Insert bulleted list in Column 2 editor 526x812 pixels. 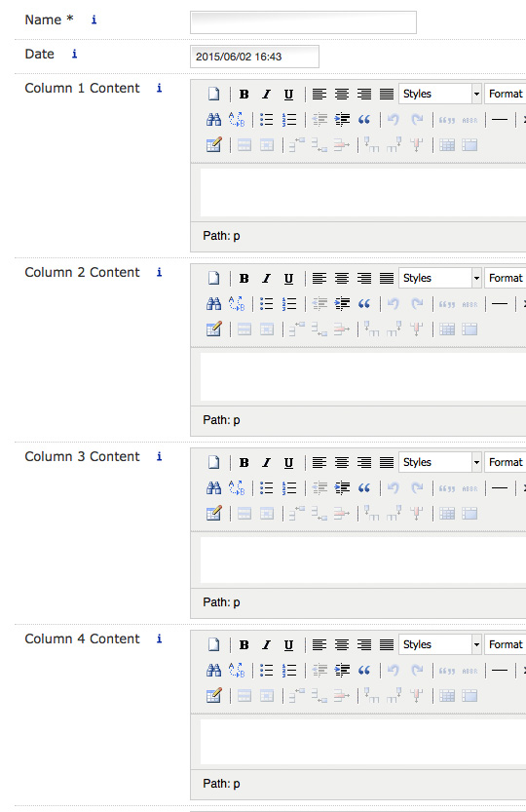coord(266,304)
